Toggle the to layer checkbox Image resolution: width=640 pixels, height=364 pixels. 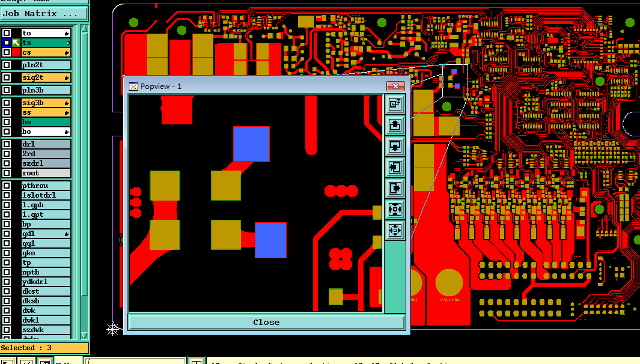point(7,33)
